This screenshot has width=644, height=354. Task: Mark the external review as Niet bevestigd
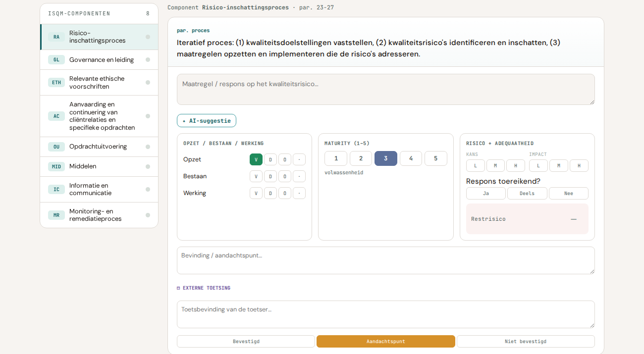tap(526, 342)
